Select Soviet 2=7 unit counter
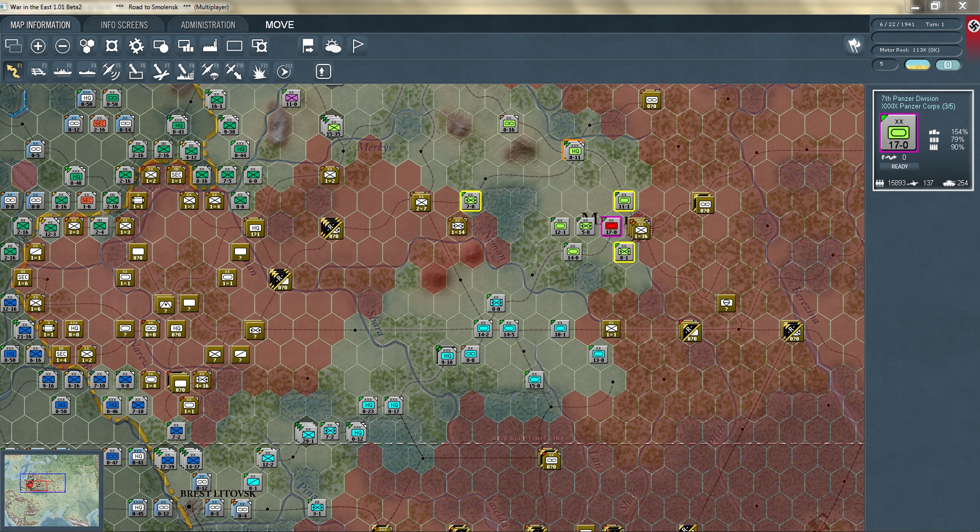 point(421,202)
